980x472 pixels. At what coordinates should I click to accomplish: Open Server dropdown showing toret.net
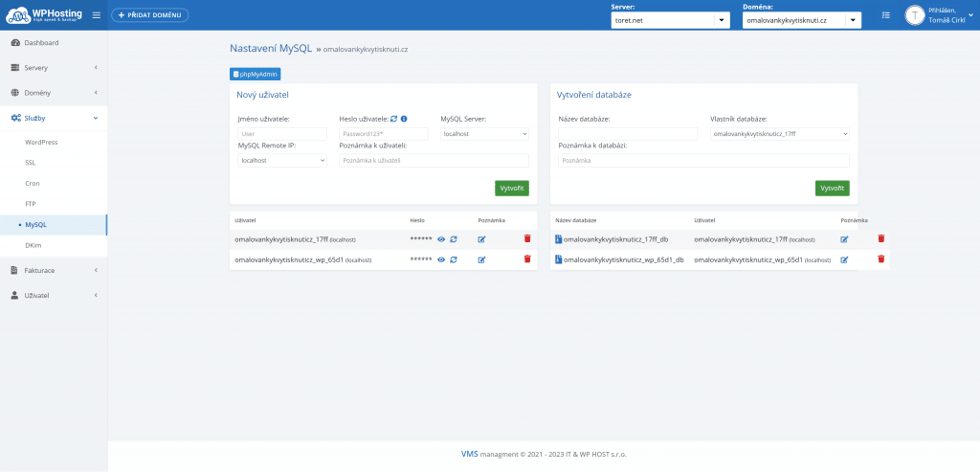pyautogui.click(x=670, y=20)
